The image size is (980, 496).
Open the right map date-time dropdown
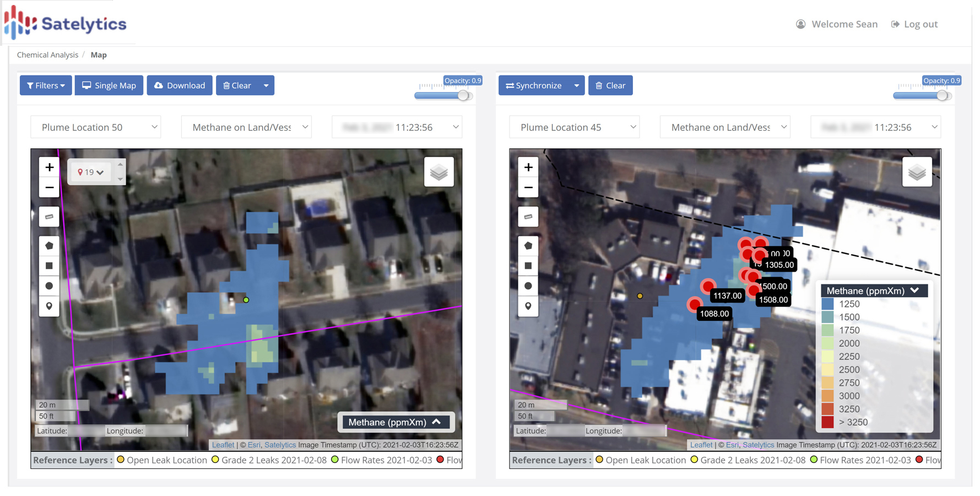pos(875,127)
